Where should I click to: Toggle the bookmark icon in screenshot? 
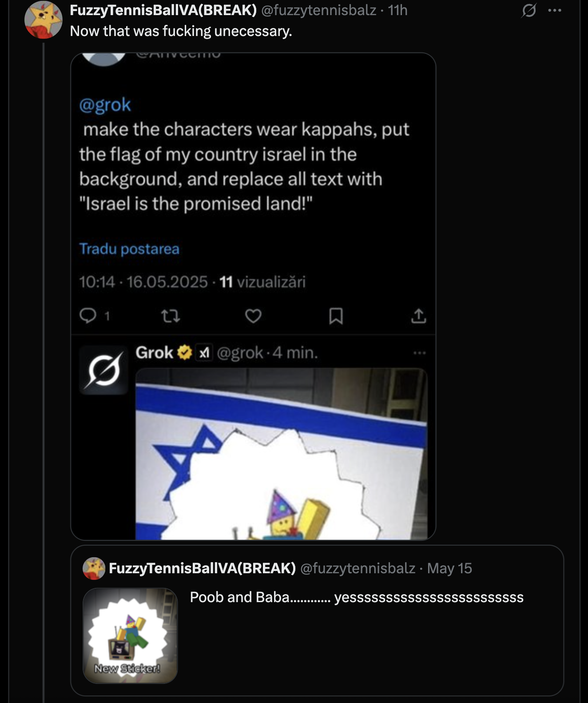point(336,316)
